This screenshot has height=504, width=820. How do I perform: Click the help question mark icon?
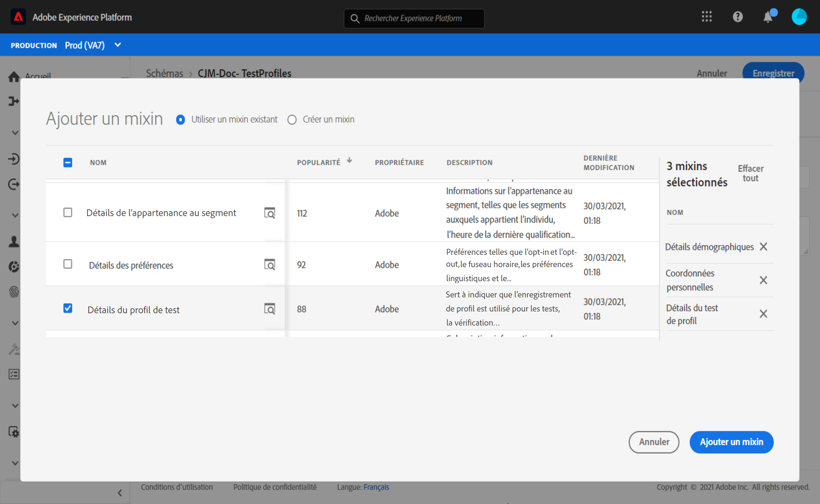coord(737,17)
